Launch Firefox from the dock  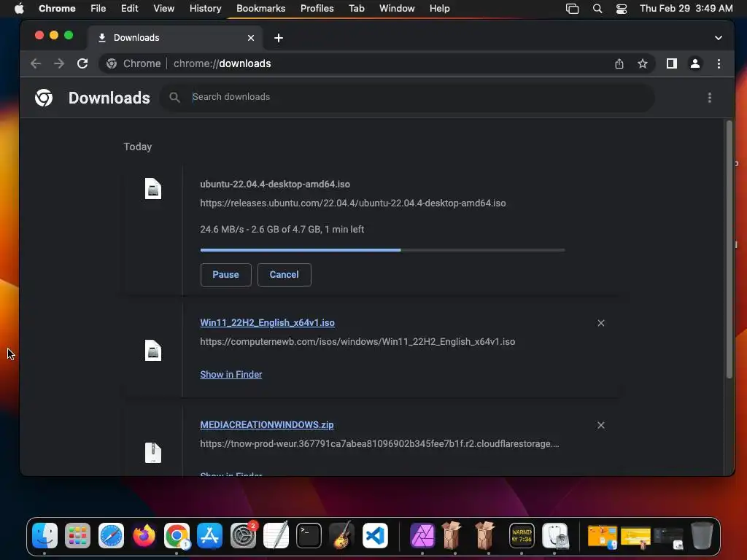point(144,536)
